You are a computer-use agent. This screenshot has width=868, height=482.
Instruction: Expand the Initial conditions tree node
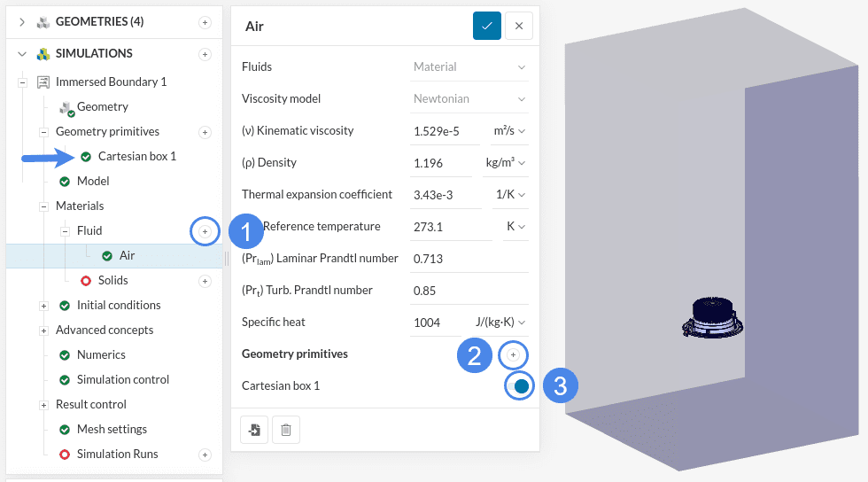[43, 306]
